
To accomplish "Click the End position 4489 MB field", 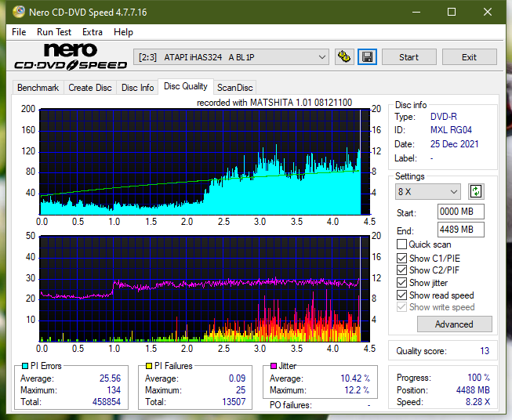I will coord(460,230).
